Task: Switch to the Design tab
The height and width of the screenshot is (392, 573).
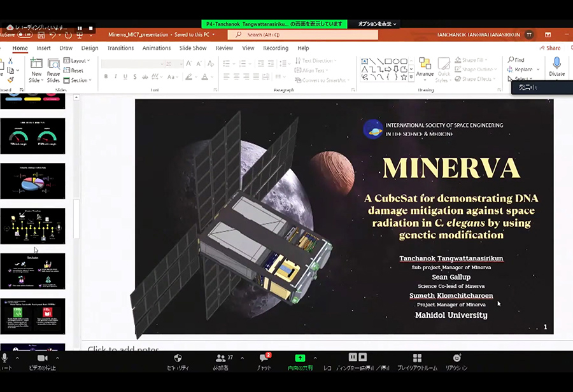Action: coord(90,48)
